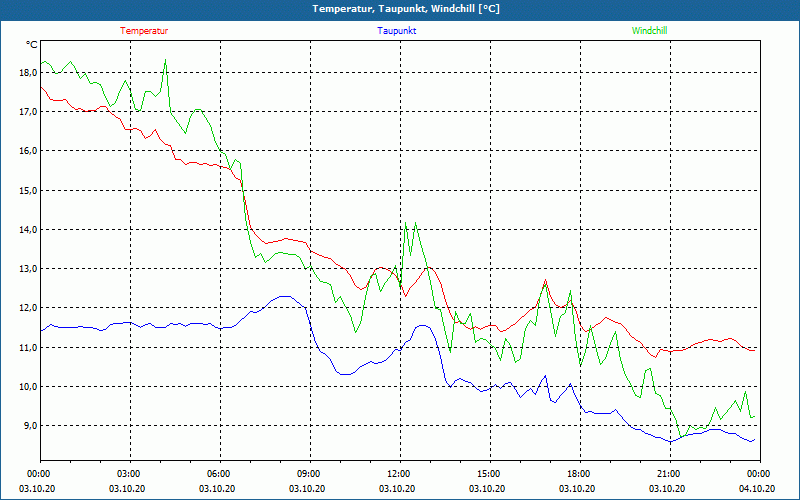Viewport: 800px width, 500px height.
Task: Click the 18,0 value on y-axis
Action: click(x=28, y=72)
